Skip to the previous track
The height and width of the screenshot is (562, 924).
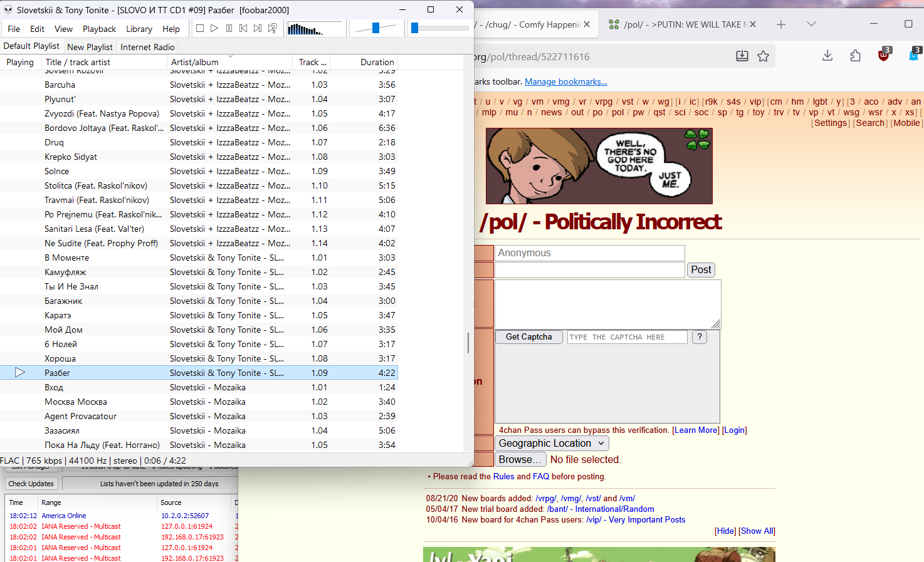243,28
